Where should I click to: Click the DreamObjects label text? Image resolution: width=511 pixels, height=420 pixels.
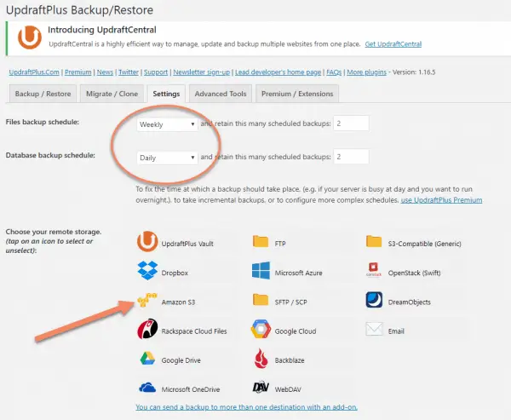click(x=410, y=302)
